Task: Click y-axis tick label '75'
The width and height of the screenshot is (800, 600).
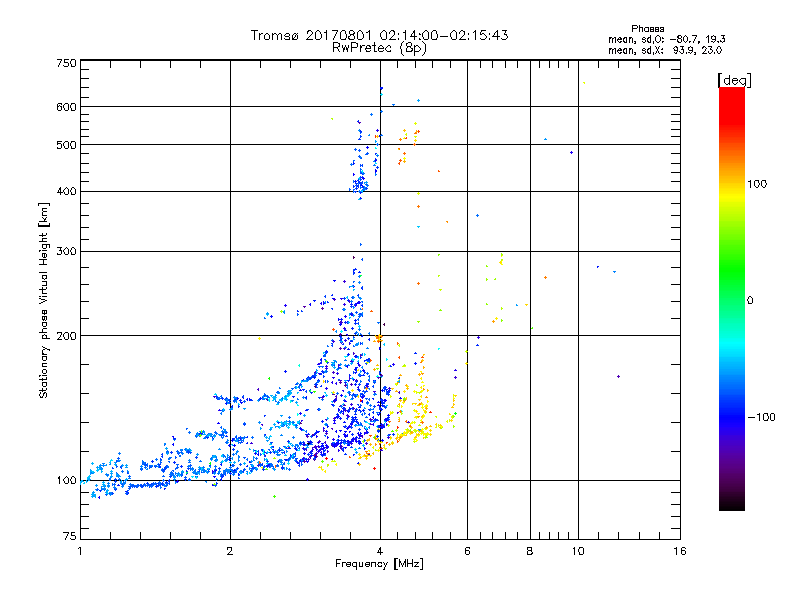Action: point(70,536)
